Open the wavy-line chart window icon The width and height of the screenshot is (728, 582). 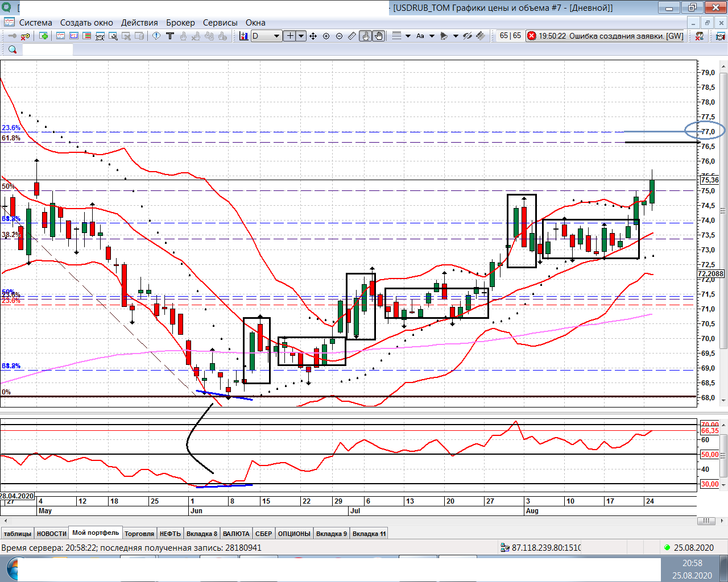click(x=60, y=36)
